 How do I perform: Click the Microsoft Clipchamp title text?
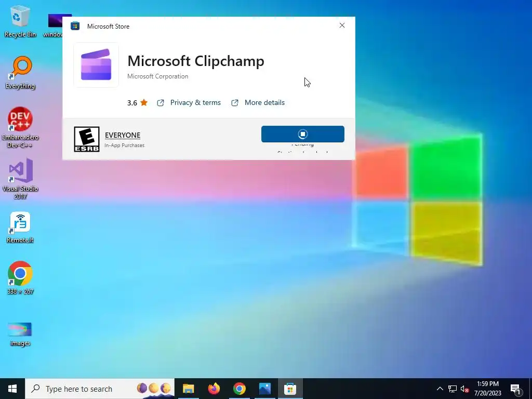pyautogui.click(x=196, y=61)
